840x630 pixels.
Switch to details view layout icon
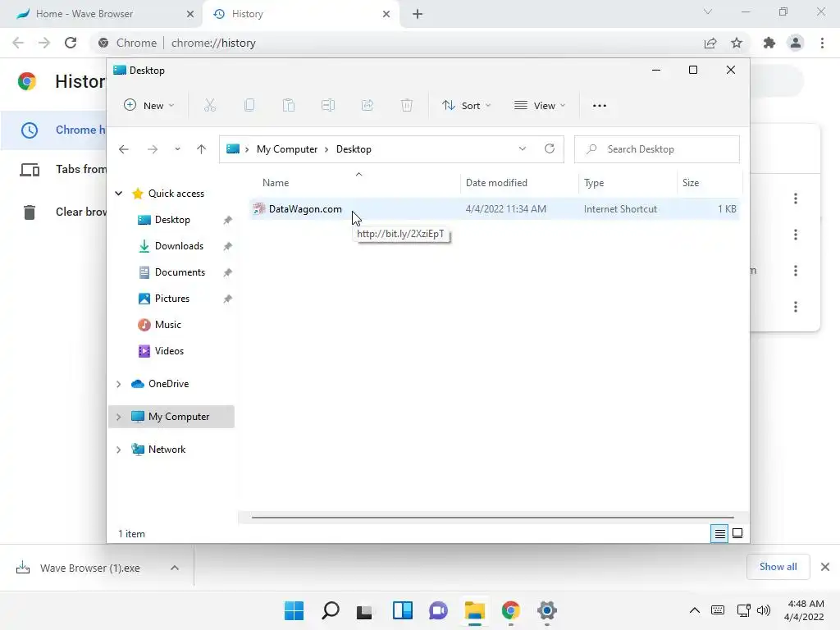719,533
